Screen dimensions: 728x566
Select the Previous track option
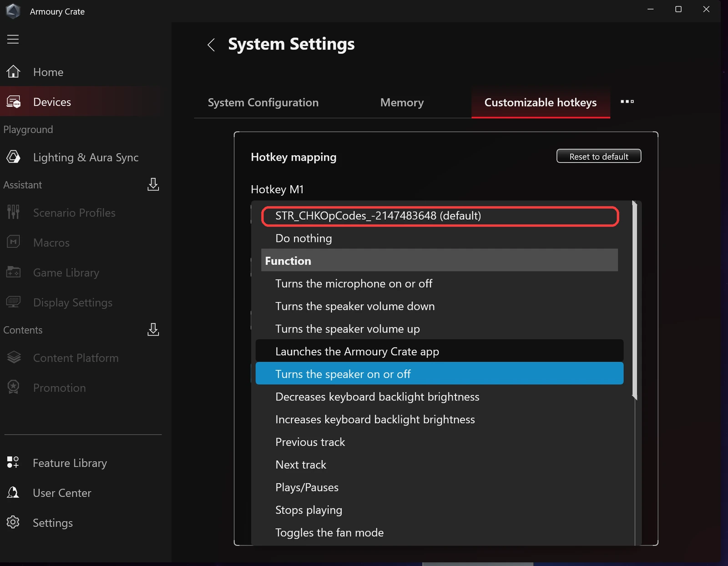tap(440, 442)
